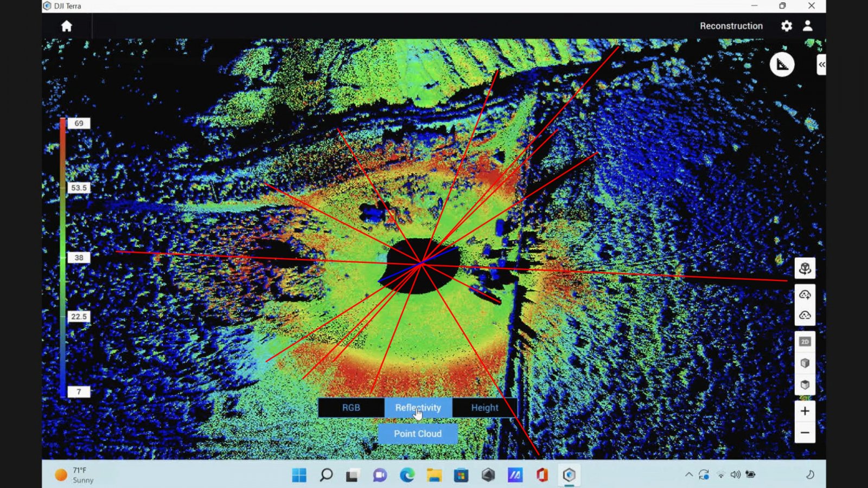The height and width of the screenshot is (488, 868).
Task: Click the lower cloud icon in right toolbar
Action: (805, 315)
